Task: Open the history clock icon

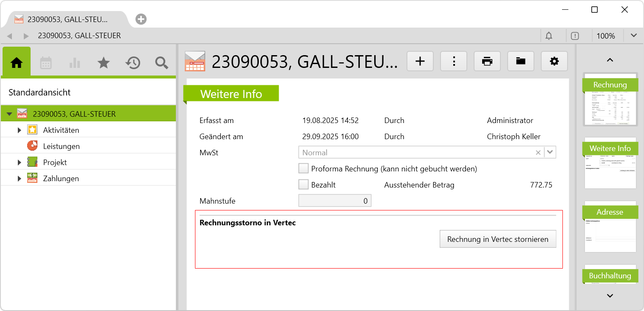Action: (x=133, y=63)
